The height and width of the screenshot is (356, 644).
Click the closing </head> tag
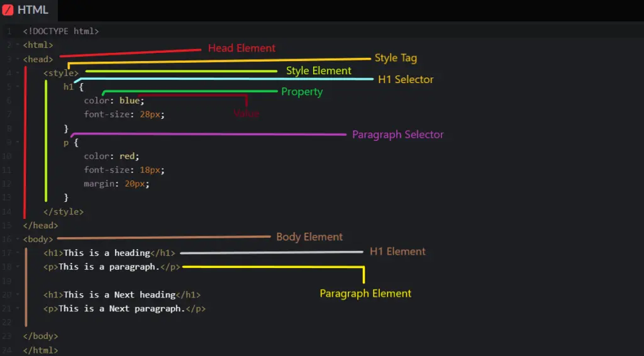[x=41, y=225]
